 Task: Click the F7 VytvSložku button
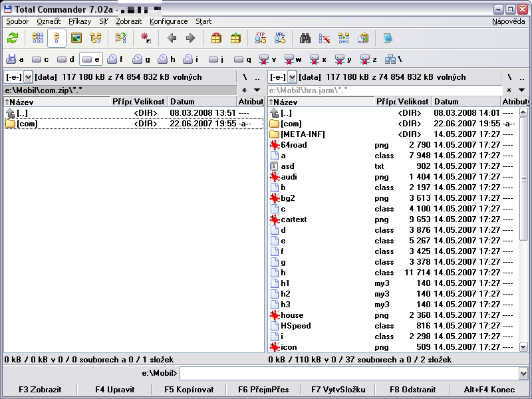338,390
